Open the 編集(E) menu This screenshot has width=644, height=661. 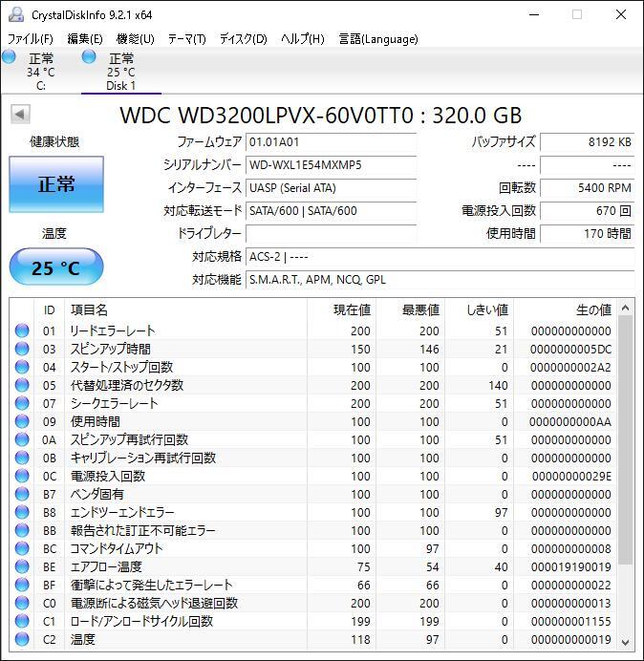[x=85, y=39]
